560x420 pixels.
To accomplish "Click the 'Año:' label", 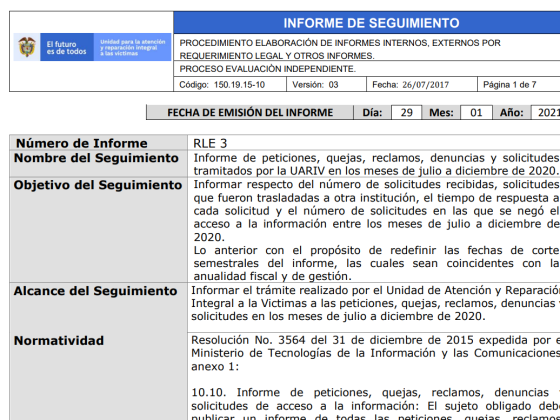I will point(511,112).
